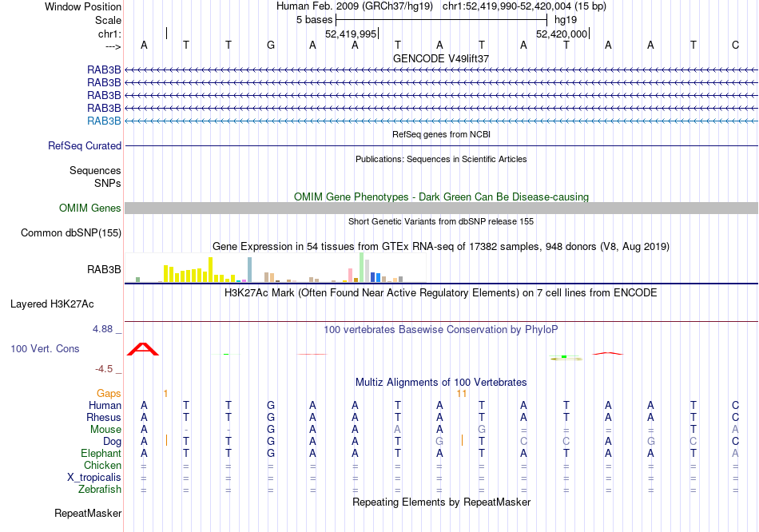Open the RefSeq Curated track label
This screenshot has width=759, height=532.
85,145
